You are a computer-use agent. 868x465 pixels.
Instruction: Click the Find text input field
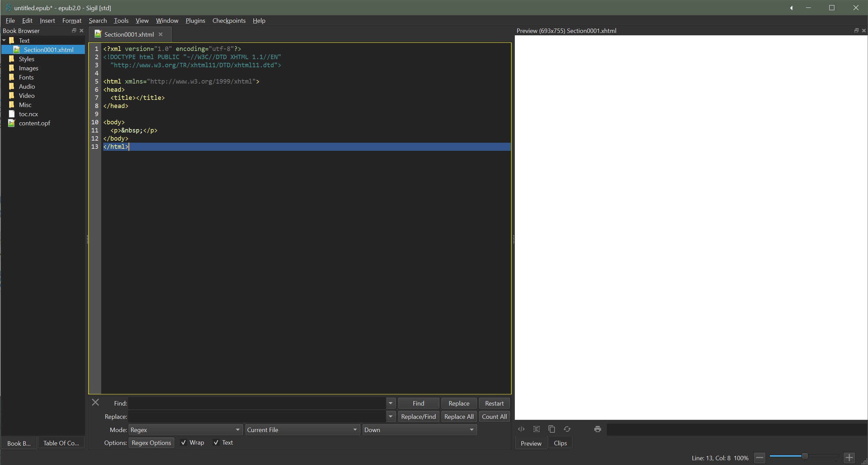(257, 403)
